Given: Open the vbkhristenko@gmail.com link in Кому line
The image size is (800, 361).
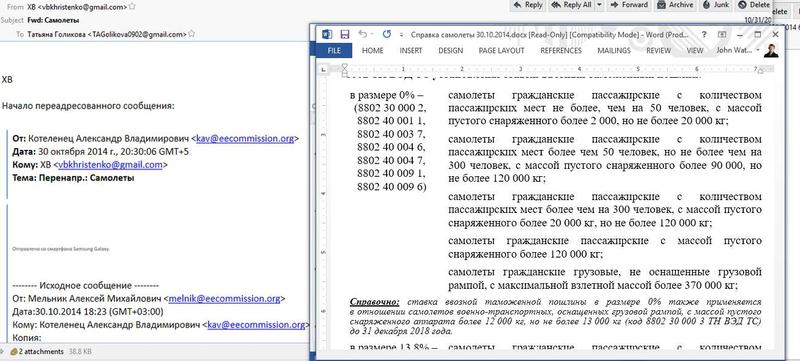Looking at the screenshot, I should (111, 165).
